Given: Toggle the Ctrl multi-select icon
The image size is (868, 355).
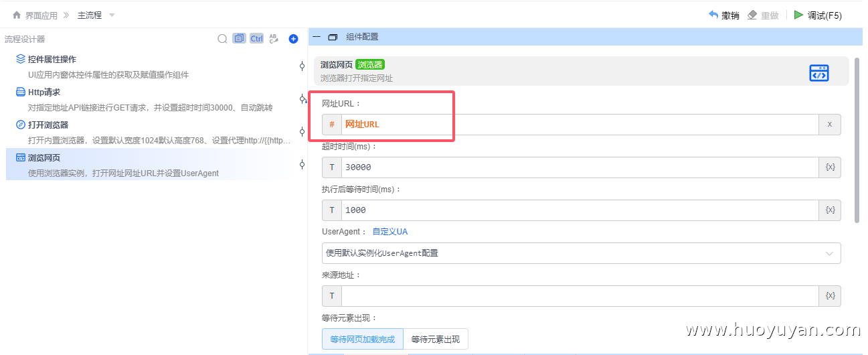Looking at the screenshot, I should 256,39.
